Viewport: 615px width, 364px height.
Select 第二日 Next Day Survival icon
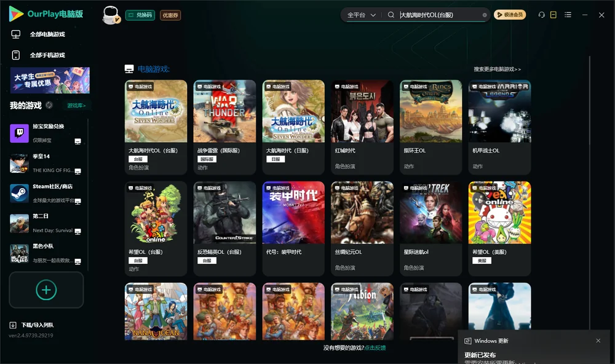(x=19, y=223)
